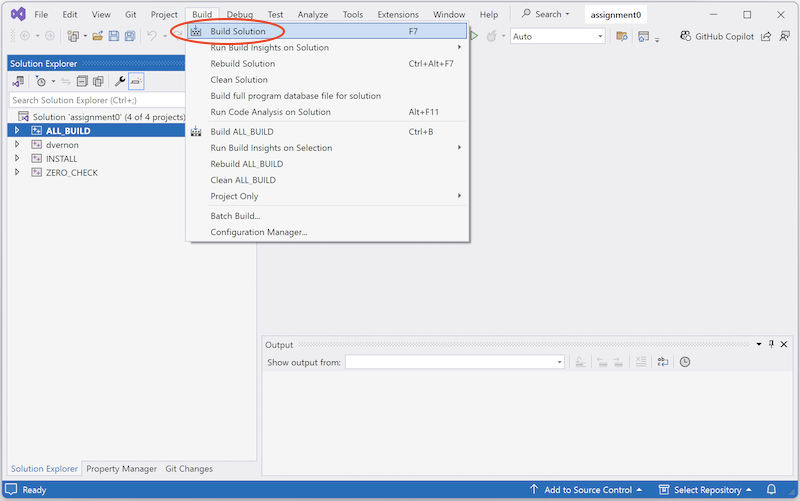Click the Solution Explorer search field
Image resolution: width=800 pixels, height=501 pixels.
click(95, 100)
